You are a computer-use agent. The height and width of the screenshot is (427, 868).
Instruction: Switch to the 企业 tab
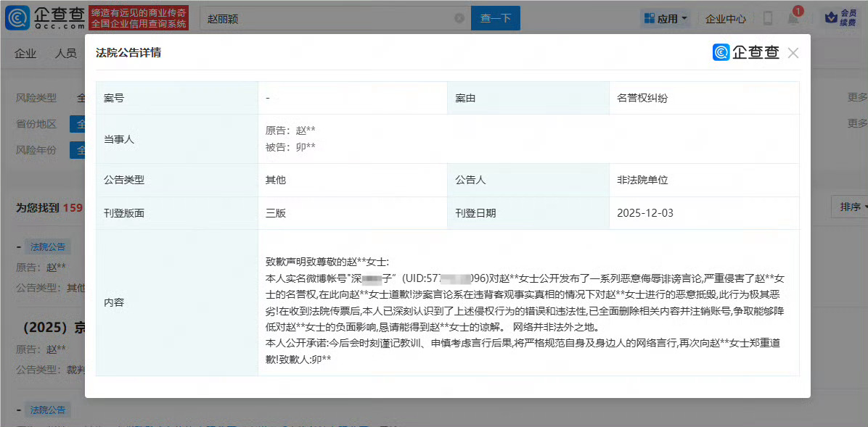(25, 54)
